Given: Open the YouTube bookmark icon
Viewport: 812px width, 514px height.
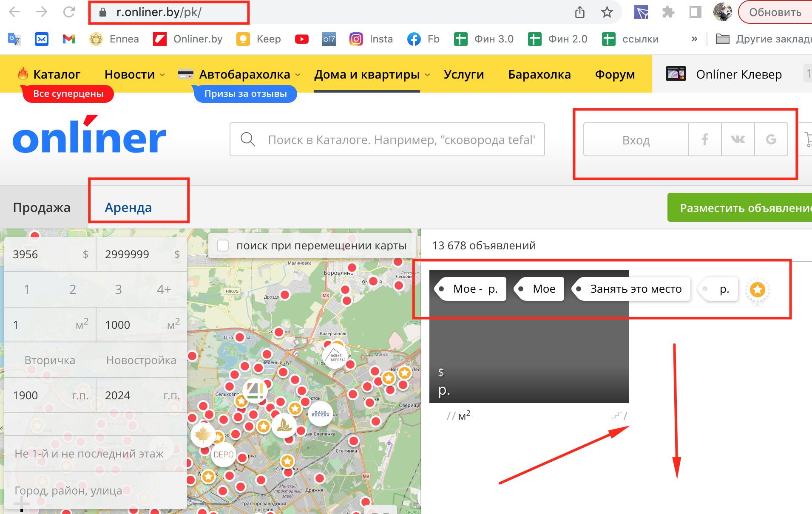Looking at the screenshot, I should click(302, 39).
